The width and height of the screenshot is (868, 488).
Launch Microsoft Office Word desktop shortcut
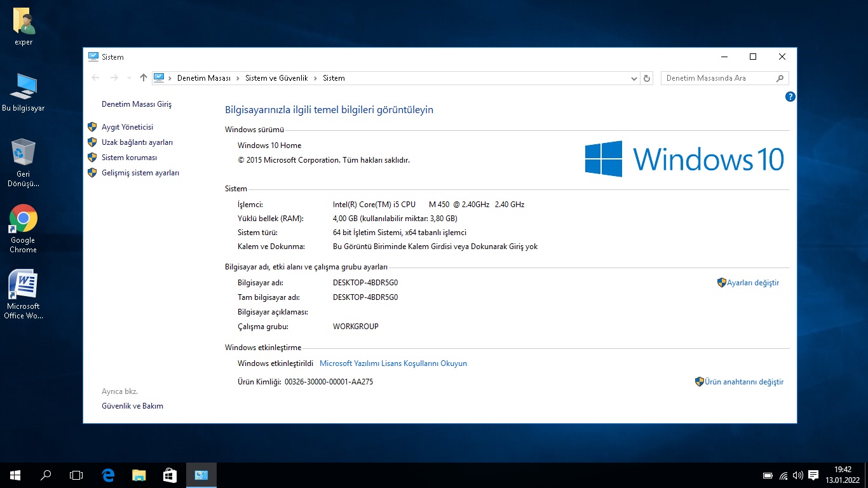(24, 294)
